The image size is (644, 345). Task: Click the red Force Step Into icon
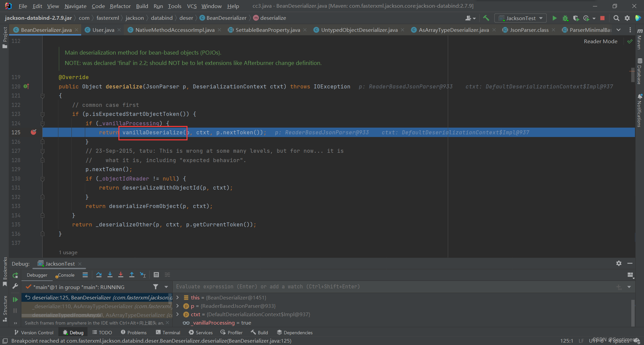pyautogui.click(x=121, y=275)
